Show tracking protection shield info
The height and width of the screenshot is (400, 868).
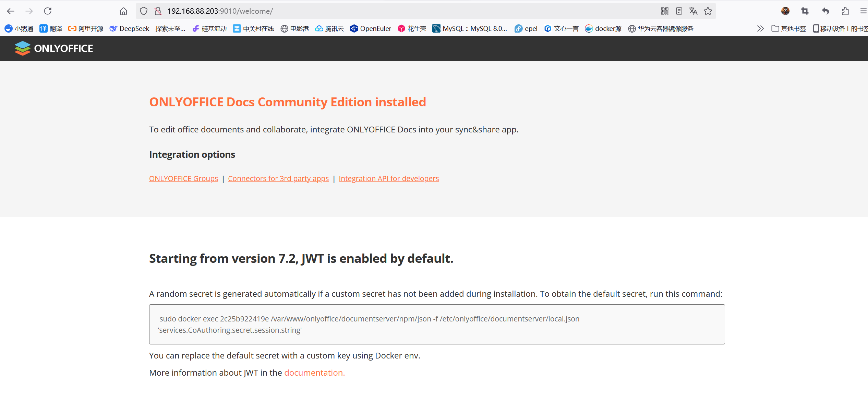[x=144, y=11]
